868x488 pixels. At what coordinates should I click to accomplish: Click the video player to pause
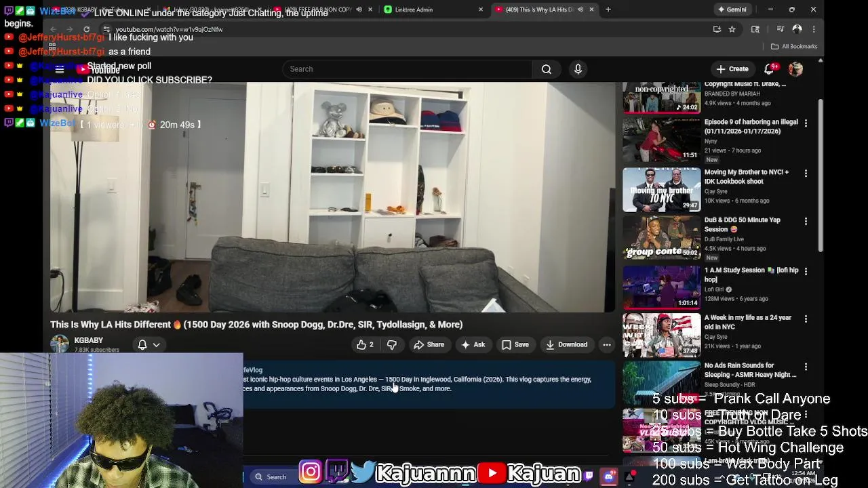click(x=332, y=197)
